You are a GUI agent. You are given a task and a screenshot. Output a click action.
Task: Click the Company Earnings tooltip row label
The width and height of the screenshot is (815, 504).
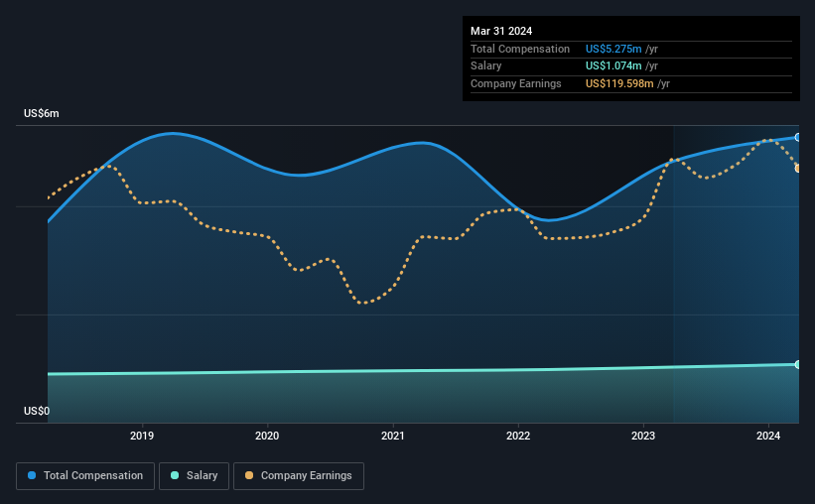tap(515, 83)
